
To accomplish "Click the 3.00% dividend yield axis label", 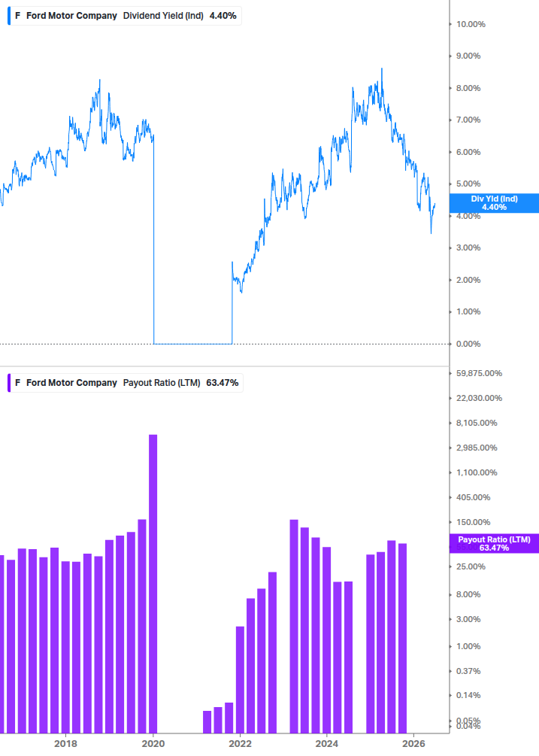I will coord(468,247).
